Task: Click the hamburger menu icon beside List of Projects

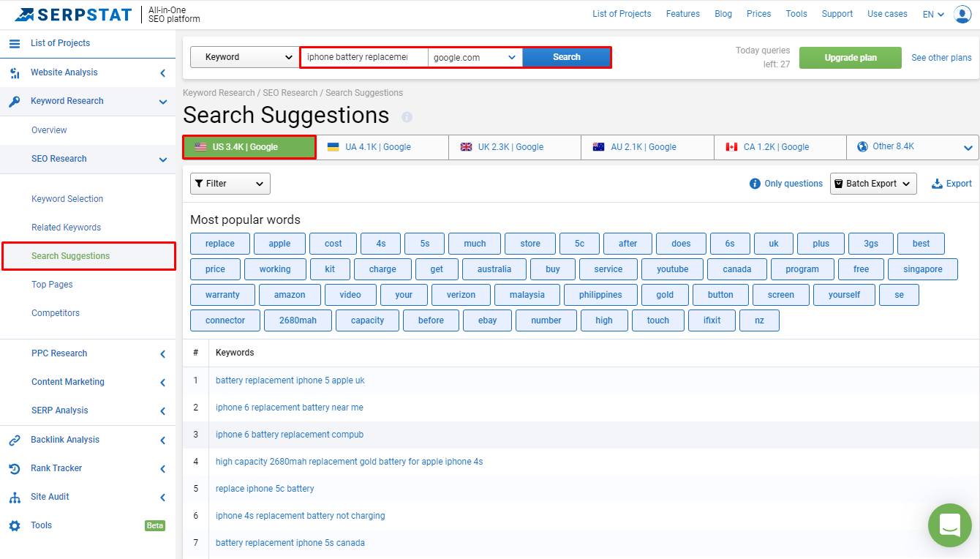Action: point(15,43)
